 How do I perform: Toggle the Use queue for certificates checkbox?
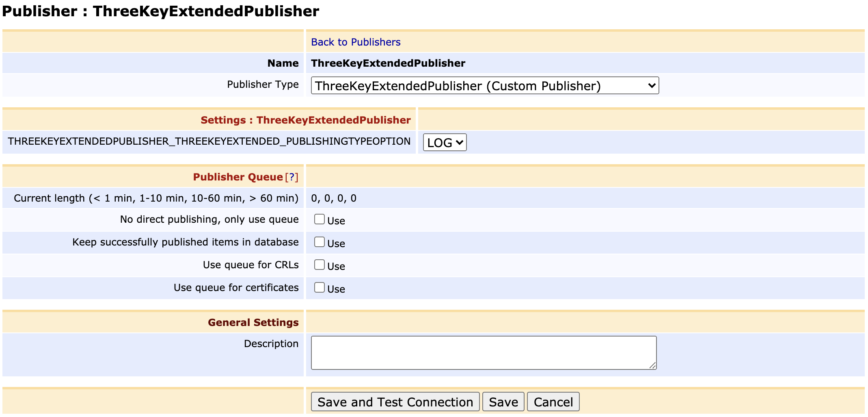coord(320,287)
